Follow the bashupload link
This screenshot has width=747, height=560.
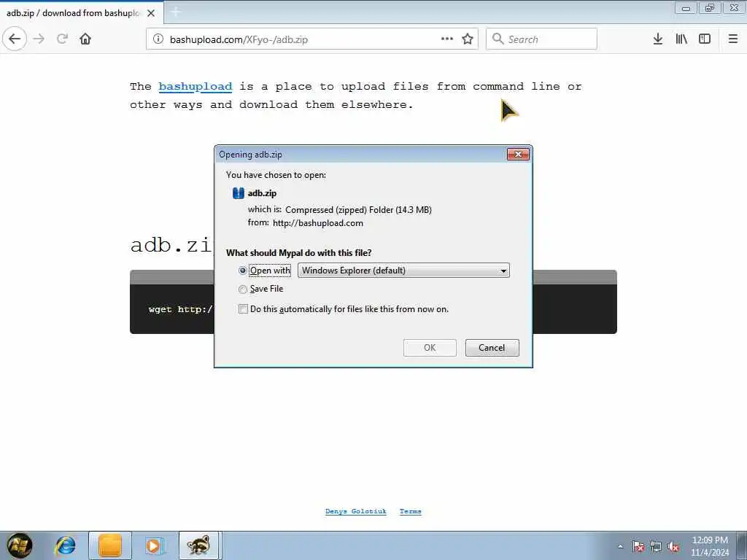[x=196, y=87]
